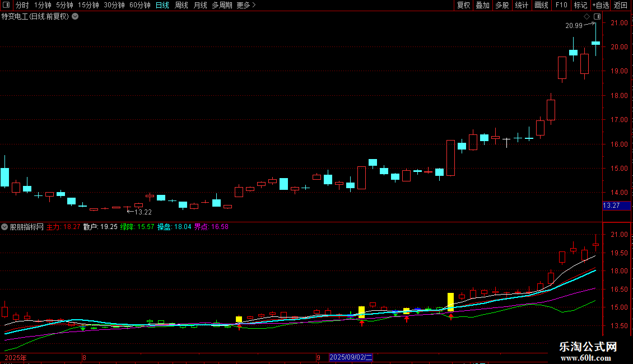This screenshot has height=364, width=633.
Task: Open the 多股 multi-stock view
Action: [502, 5]
